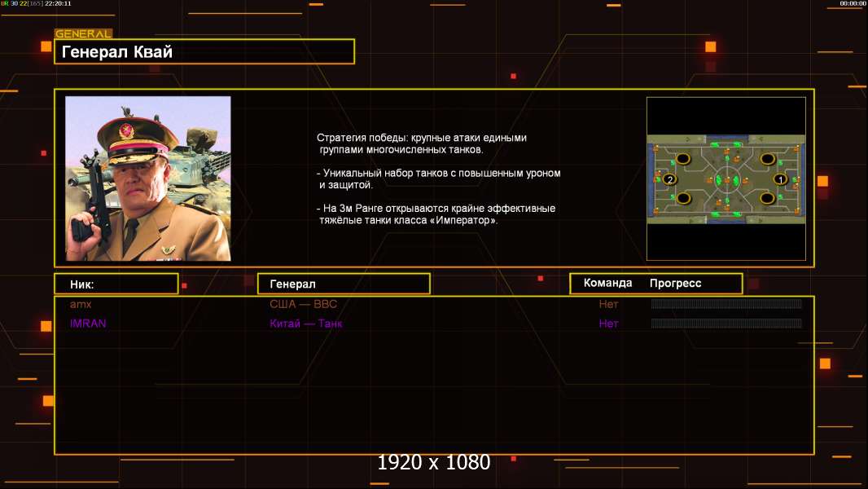Click the GENERAL label tag
This screenshot has width=868, height=489.
[x=83, y=33]
